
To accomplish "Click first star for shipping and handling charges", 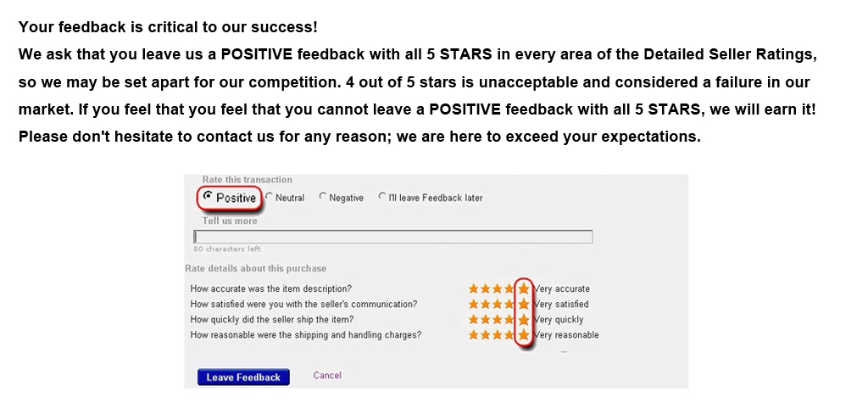I will click(474, 335).
